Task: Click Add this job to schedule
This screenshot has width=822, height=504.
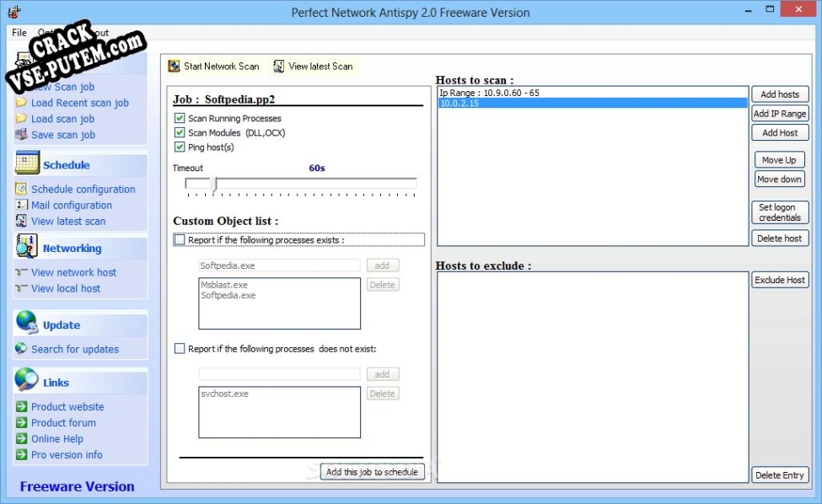Action: 372,471
